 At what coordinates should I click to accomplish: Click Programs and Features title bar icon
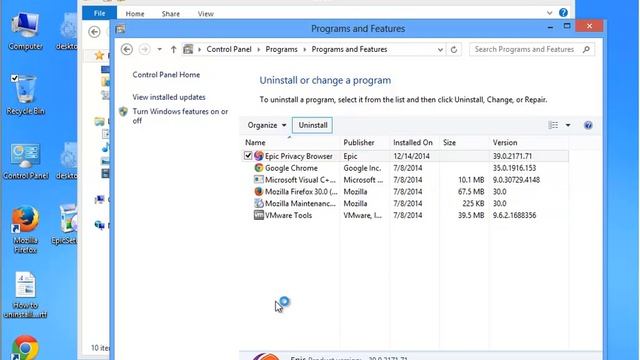120,29
